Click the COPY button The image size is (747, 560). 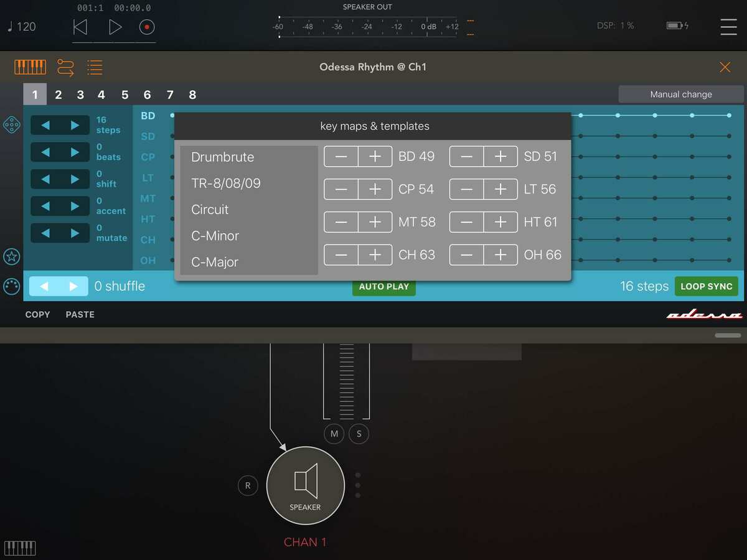click(37, 315)
